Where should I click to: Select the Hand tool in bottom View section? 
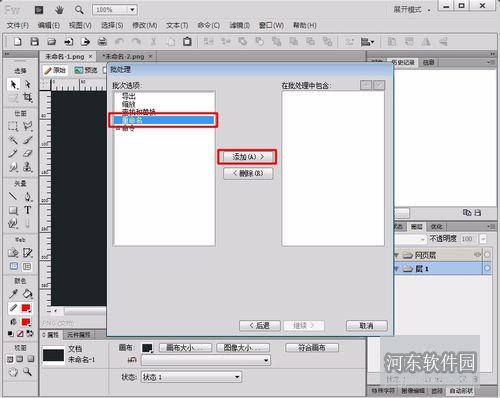(x=13, y=372)
